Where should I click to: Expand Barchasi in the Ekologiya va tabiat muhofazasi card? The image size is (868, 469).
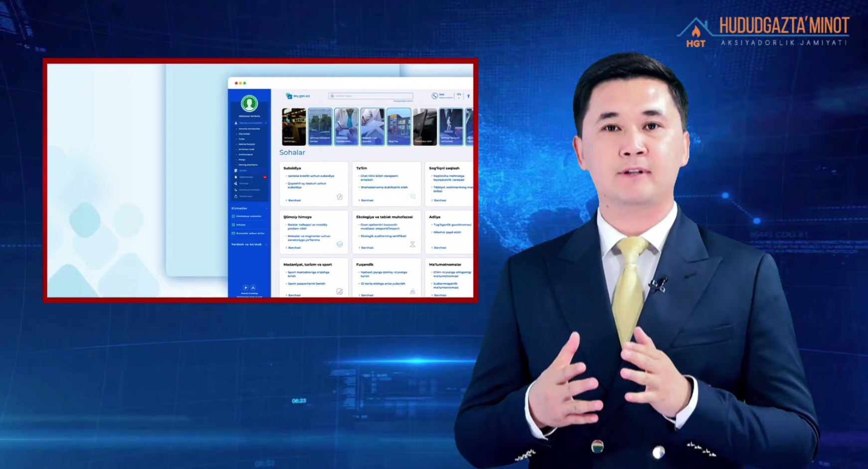(x=367, y=248)
